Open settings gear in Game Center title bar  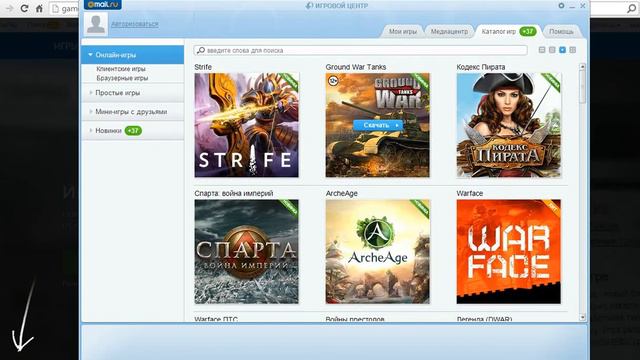(x=561, y=6)
